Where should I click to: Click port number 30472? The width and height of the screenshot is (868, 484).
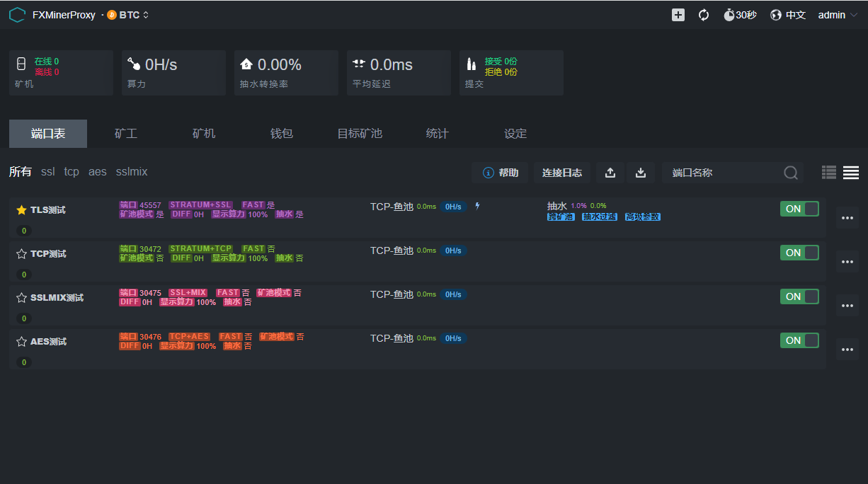tap(150, 249)
